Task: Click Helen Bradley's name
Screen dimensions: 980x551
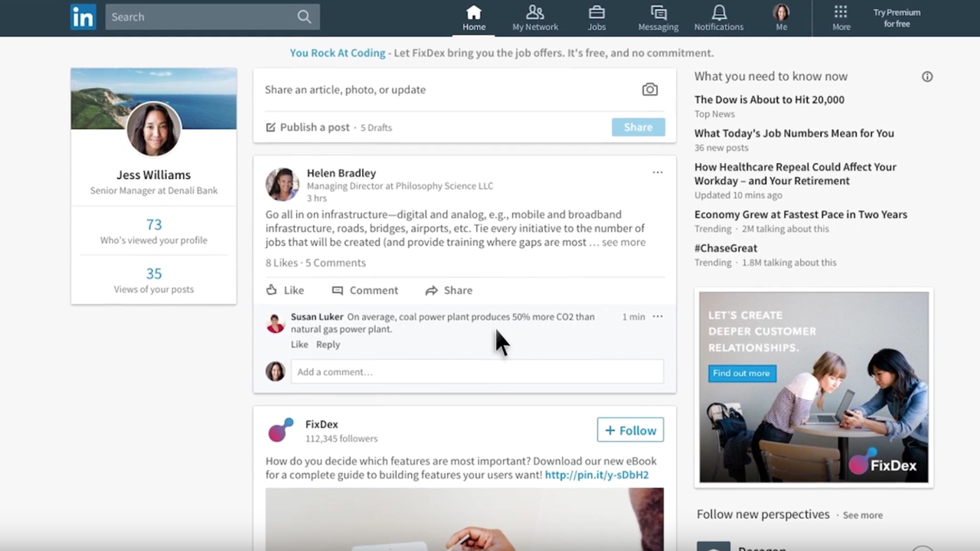Action: (x=341, y=173)
